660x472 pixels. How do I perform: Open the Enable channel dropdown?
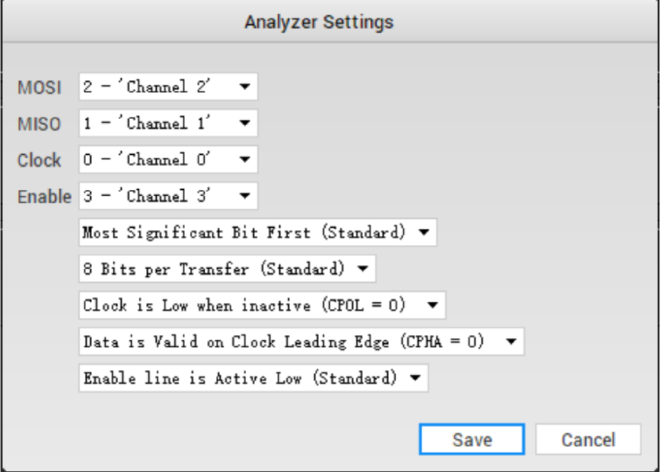coord(167,196)
